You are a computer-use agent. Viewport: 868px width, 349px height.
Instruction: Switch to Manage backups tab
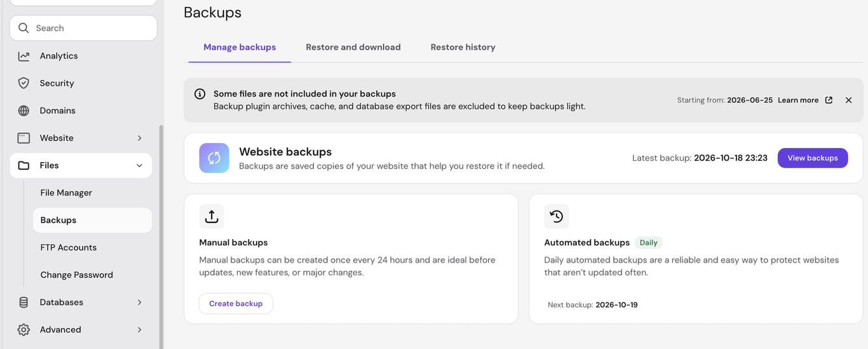pyautogui.click(x=240, y=47)
